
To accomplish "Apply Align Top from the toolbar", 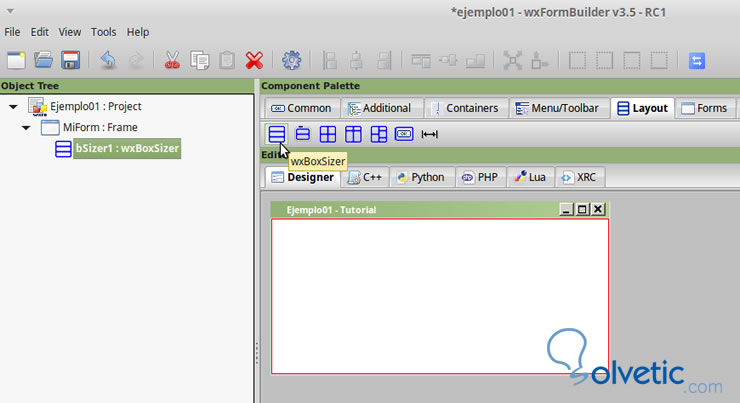I will [420, 60].
